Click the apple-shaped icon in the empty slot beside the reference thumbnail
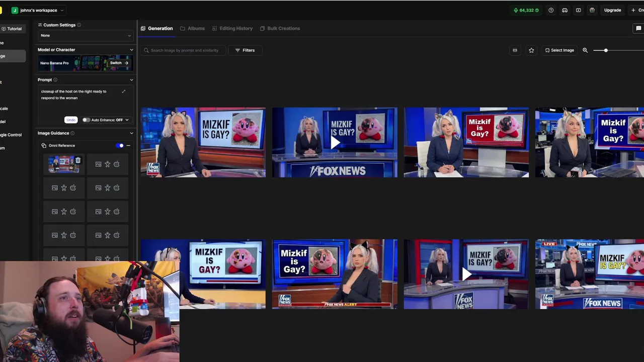This screenshot has height=362, width=644. [x=116, y=164]
